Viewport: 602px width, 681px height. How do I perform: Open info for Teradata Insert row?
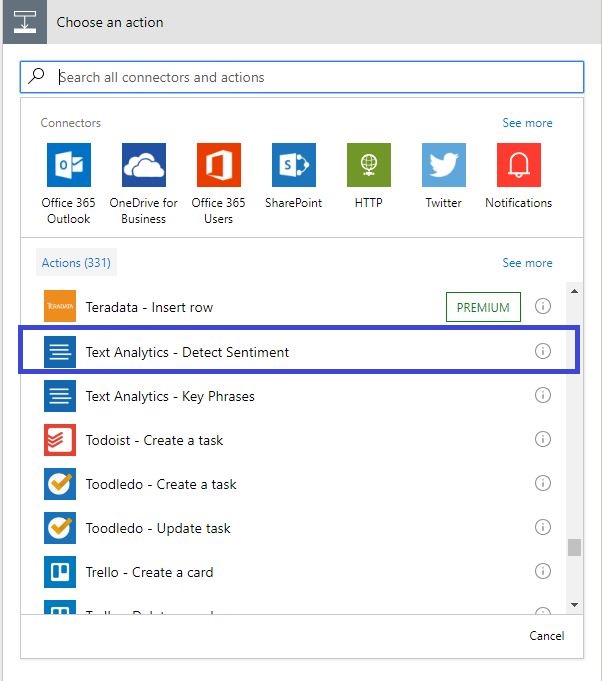pos(542,306)
